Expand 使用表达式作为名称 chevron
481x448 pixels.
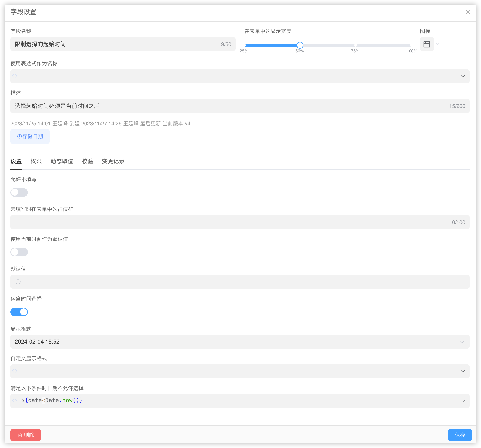click(463, 76)
